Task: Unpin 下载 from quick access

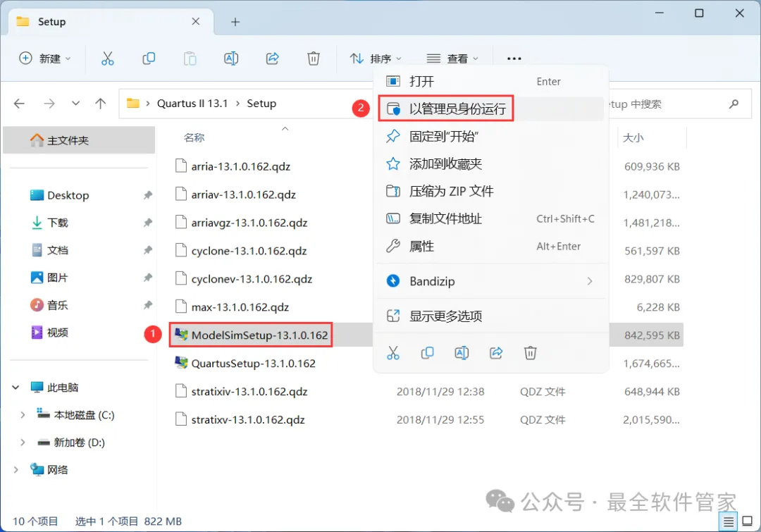Action: pyautogui.click(x=147, y=223)
